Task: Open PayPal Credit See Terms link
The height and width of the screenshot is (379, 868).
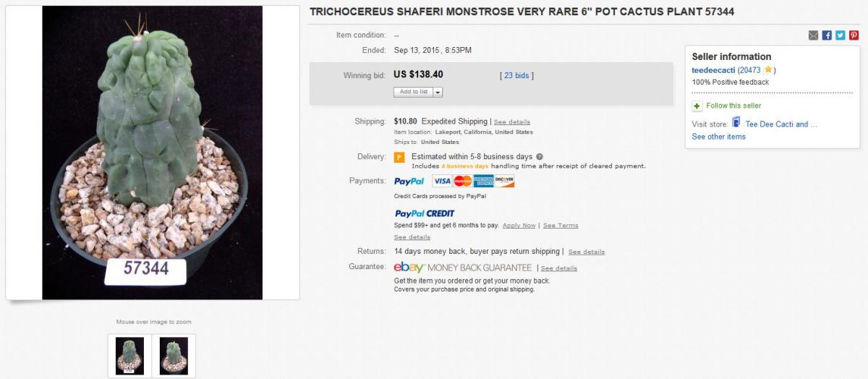Action: tap(561, 226)
